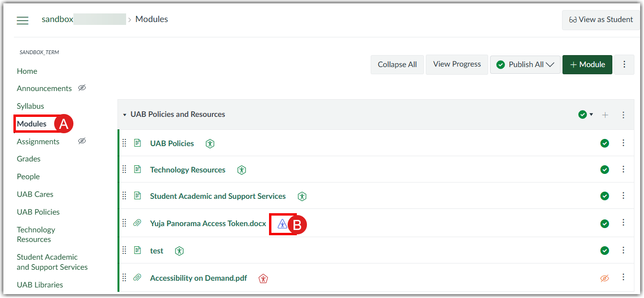Click accessibility icon next to Technology Resources

[242, 170]
